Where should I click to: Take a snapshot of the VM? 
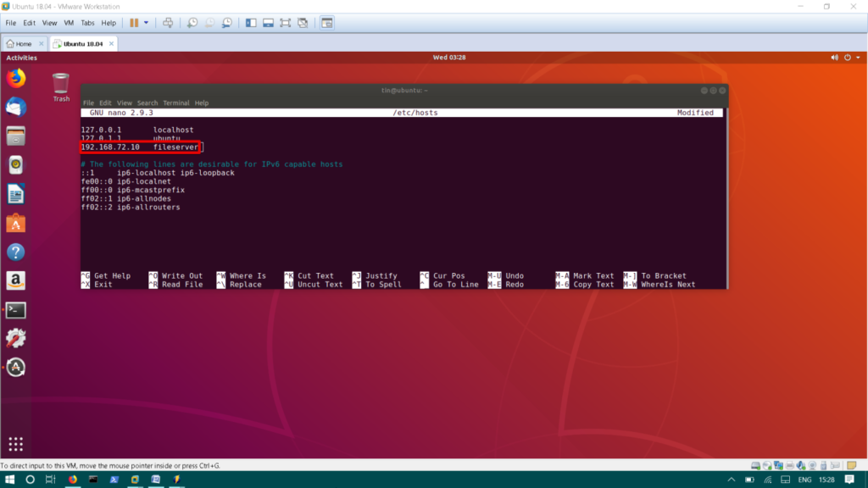[192, 23]
